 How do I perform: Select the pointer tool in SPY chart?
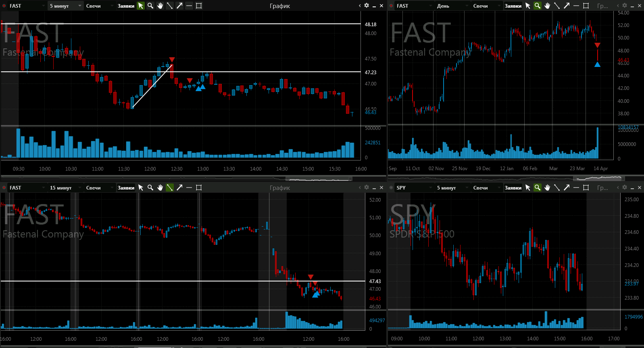point(528,188)
